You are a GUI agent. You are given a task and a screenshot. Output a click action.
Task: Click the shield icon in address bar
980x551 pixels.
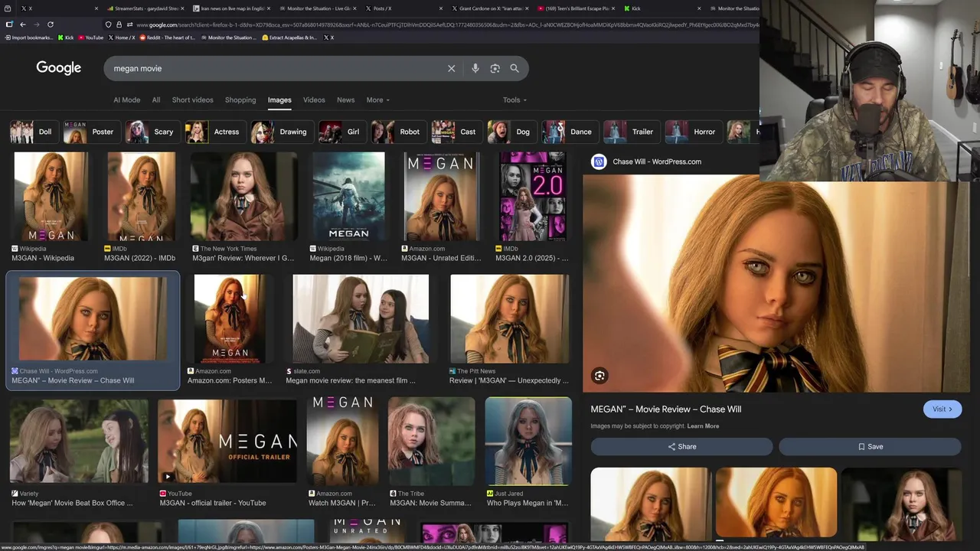point(109,24)
